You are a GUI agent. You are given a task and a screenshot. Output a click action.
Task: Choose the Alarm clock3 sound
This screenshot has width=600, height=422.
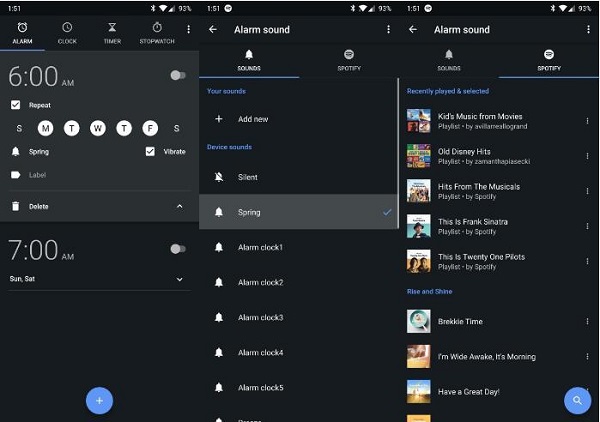pos(298,318)
